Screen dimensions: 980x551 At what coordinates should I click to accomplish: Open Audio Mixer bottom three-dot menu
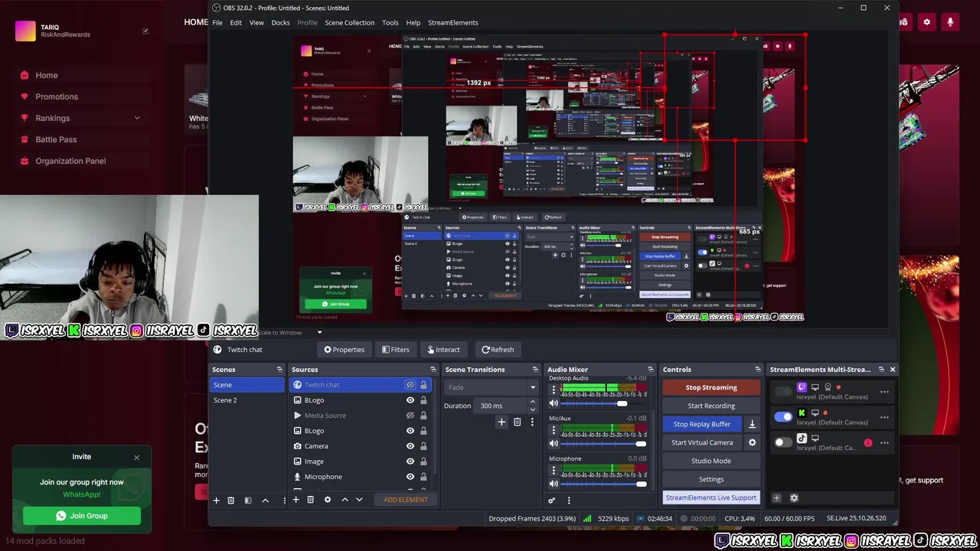[x=568, y=500]
